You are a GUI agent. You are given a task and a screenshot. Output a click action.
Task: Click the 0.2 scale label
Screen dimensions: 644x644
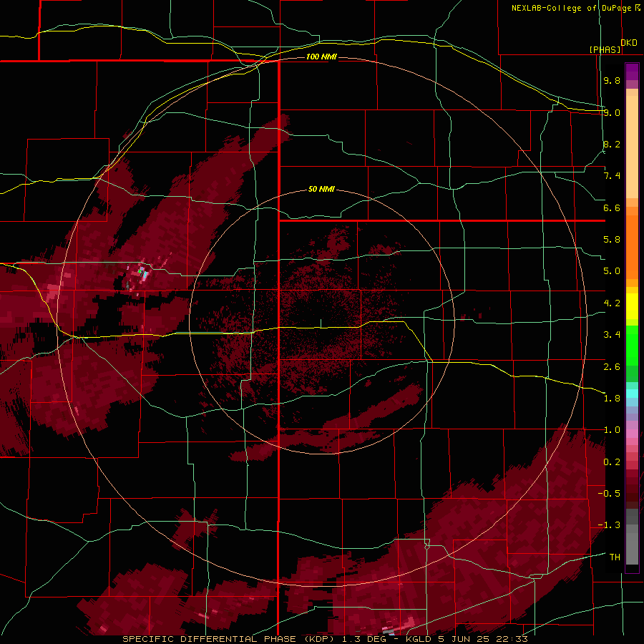(612, 462)
